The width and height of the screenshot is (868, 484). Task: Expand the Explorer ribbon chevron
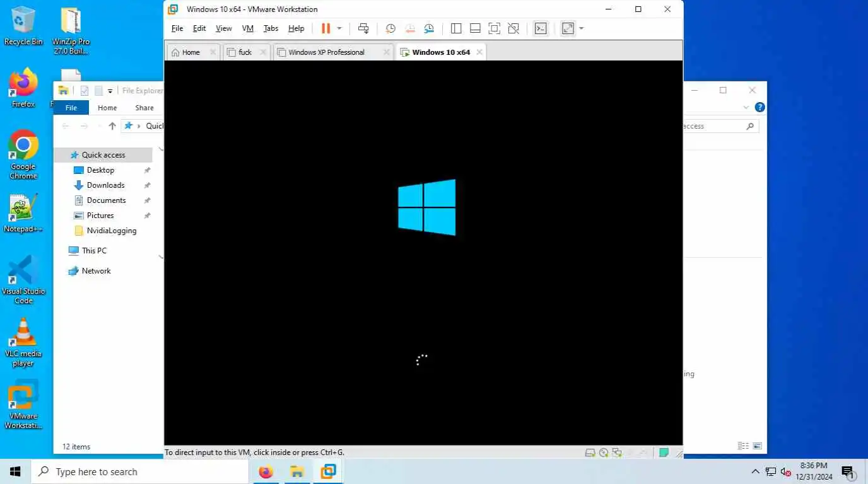pyautogui.click(x=746, y=108)
